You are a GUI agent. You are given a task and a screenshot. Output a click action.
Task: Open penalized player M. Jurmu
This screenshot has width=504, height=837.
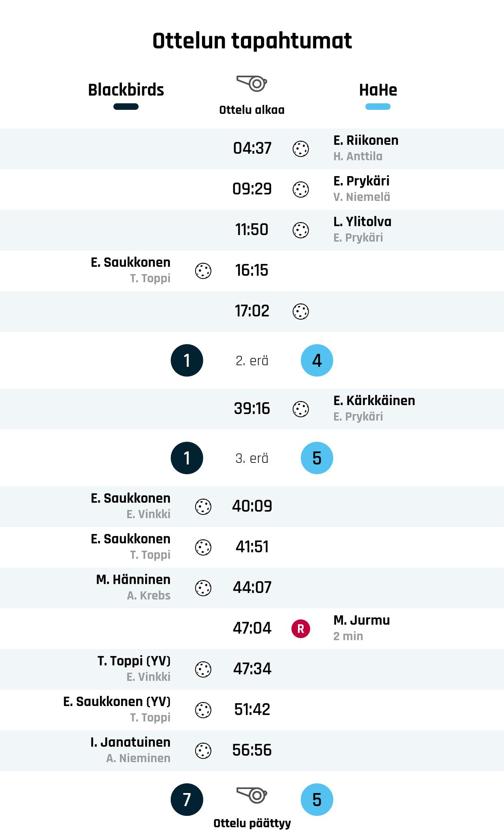pyautogui.click(x=361, y=620)
